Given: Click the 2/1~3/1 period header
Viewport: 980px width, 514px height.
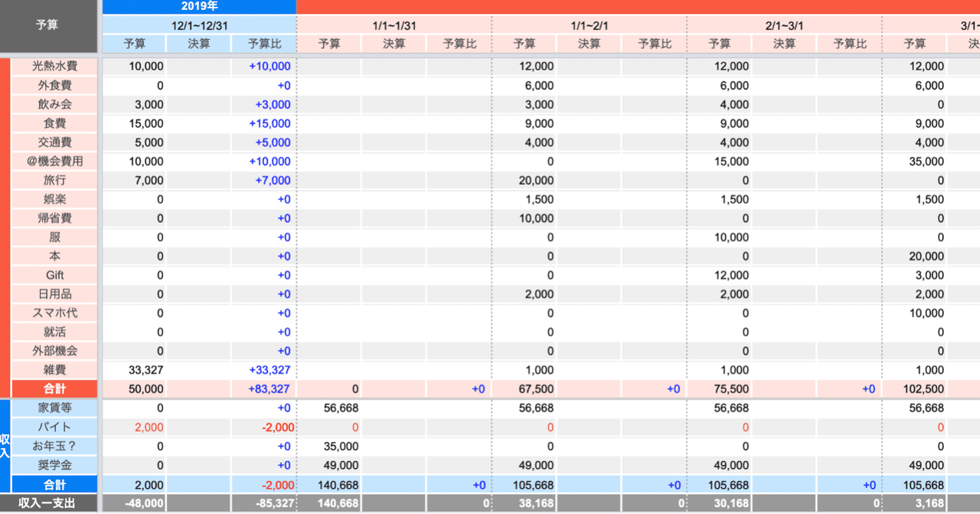Looking at the screenshot, I should point(785,25).
